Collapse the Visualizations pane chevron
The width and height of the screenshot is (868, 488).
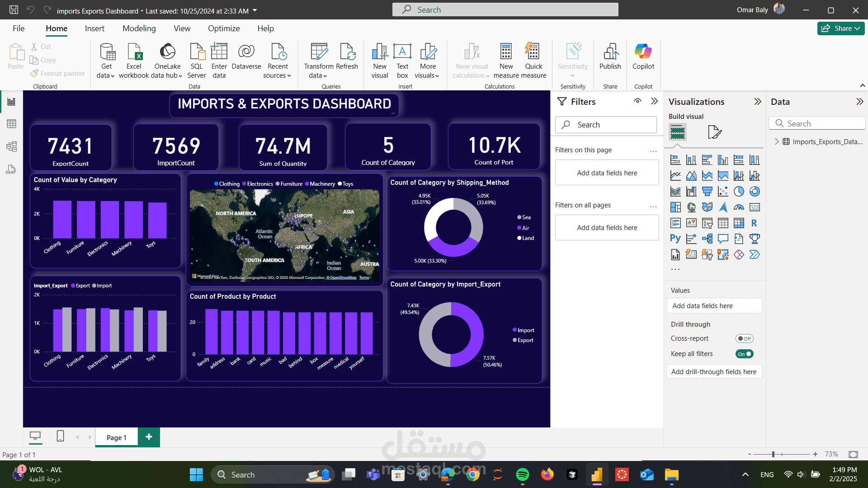(758, 102)
